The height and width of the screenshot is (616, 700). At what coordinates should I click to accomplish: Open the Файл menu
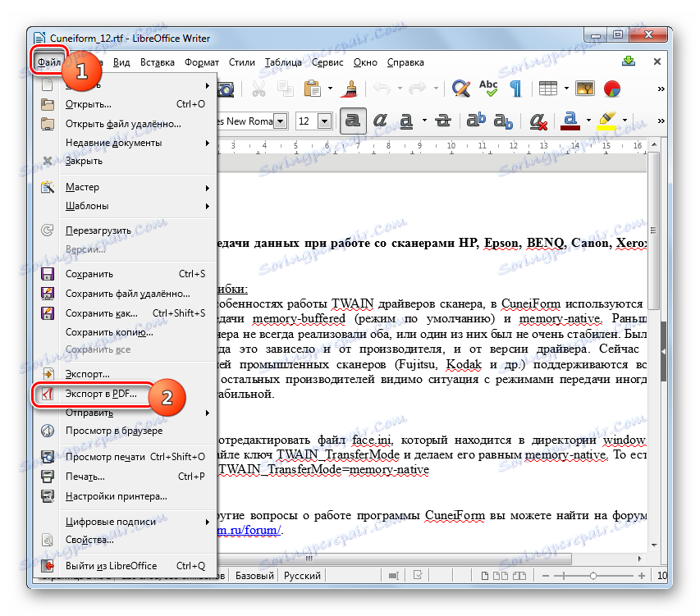[49, 62]
